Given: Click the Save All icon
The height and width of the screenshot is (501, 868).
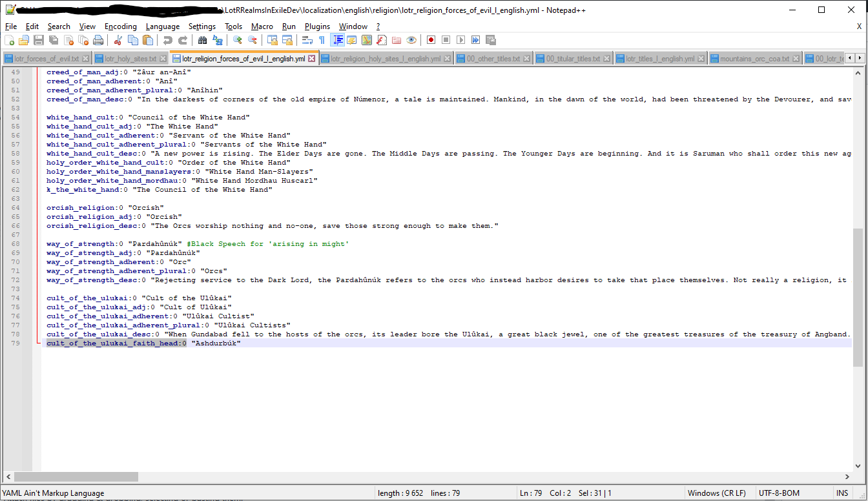Looking at the screenshot, I should click(x=54, y=40).
